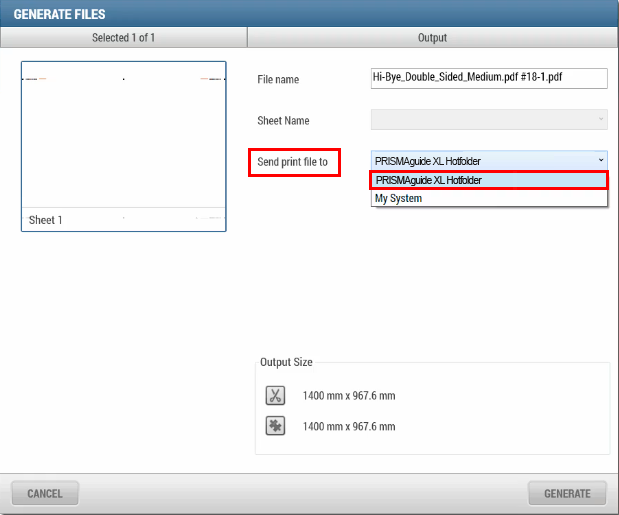Click the Sheet 1 caption text
The height and width of the screenshot is (515, 619).
tap(46, 220)
